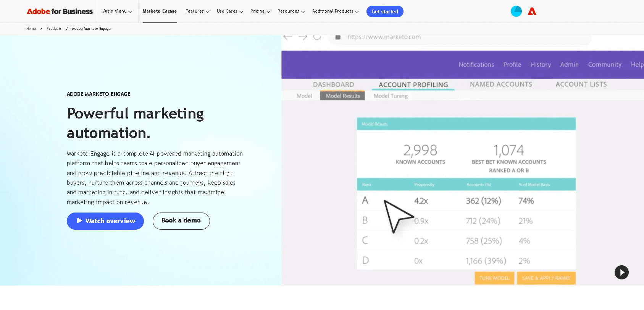Click Adobe Marketo Engage breadcrumb
Viewport: 644px width, 310px height.
pyautogui.click(x=91, y=29)
